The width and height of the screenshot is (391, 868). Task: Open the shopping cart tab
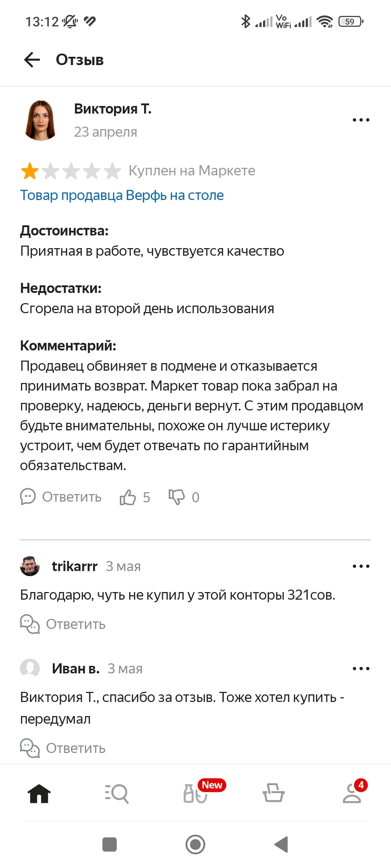click(273, 793)
